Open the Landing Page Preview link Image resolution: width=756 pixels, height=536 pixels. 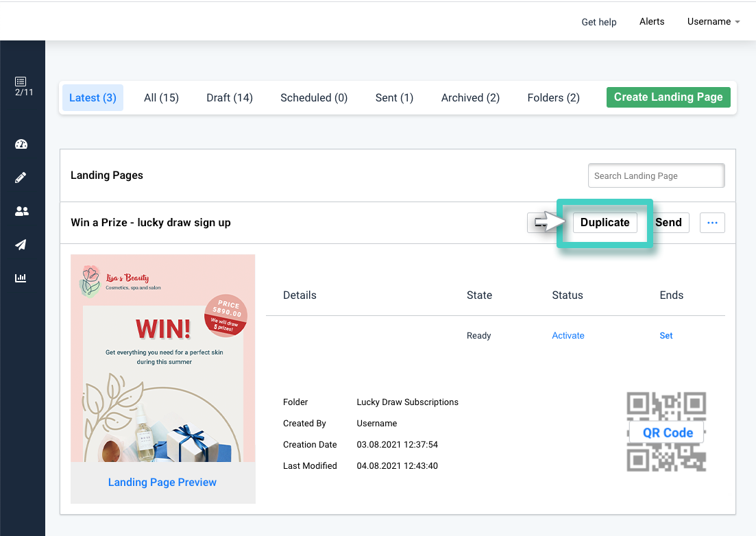162,483
